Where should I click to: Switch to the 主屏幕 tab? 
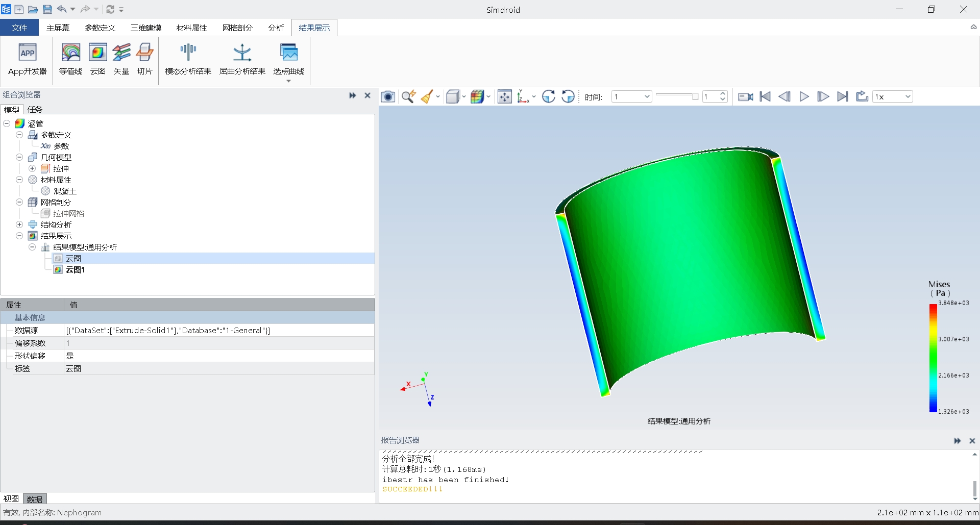click(x=58, y=28)
